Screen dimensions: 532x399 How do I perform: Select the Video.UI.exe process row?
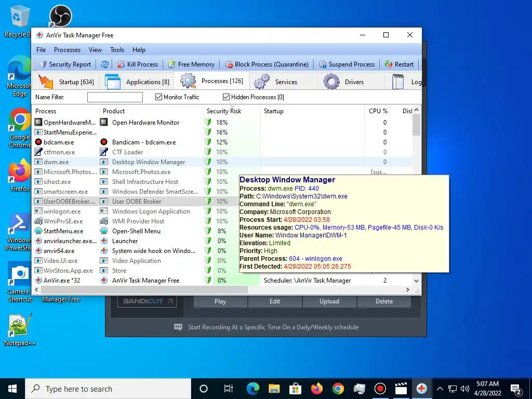tap(136, 261)
